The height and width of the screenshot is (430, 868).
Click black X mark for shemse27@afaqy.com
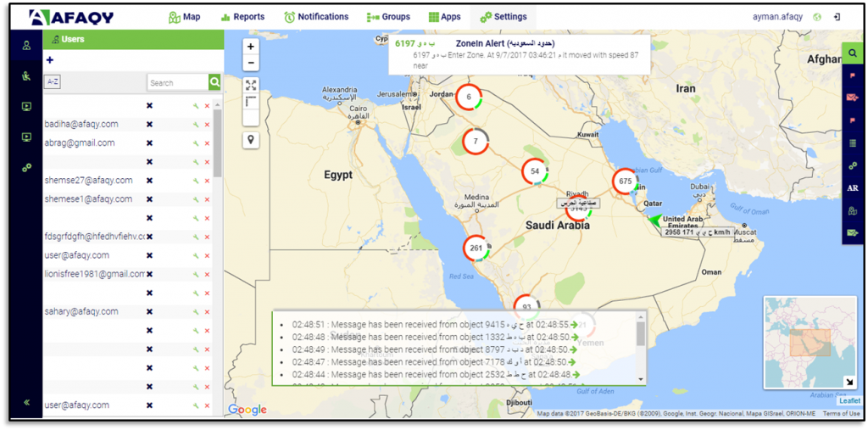pos(149,181)
